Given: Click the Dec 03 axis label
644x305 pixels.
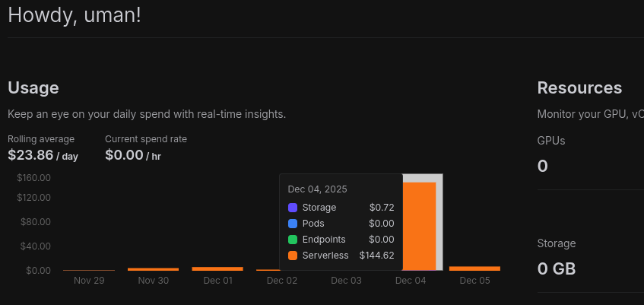Looking at the screenshot, I should [346, 281].
